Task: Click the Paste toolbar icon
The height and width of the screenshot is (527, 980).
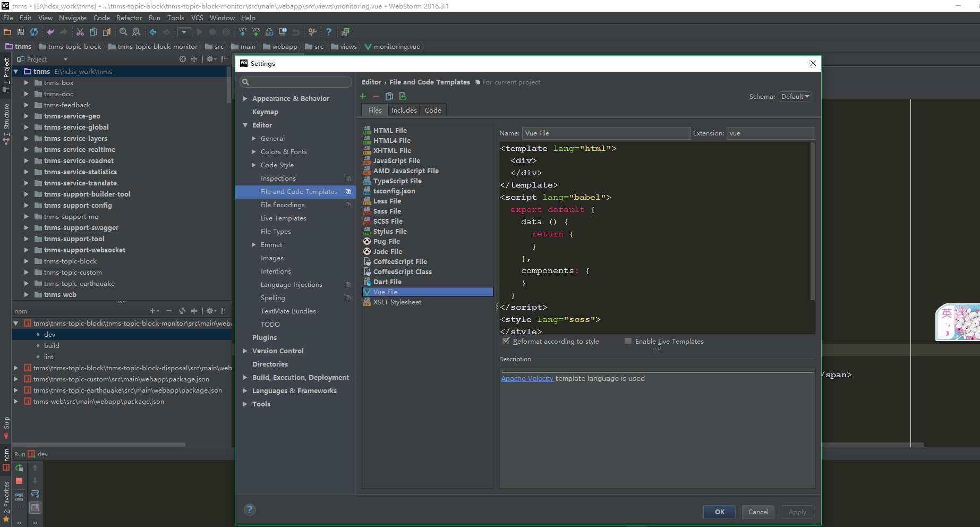Action: [x=106, y=32]
